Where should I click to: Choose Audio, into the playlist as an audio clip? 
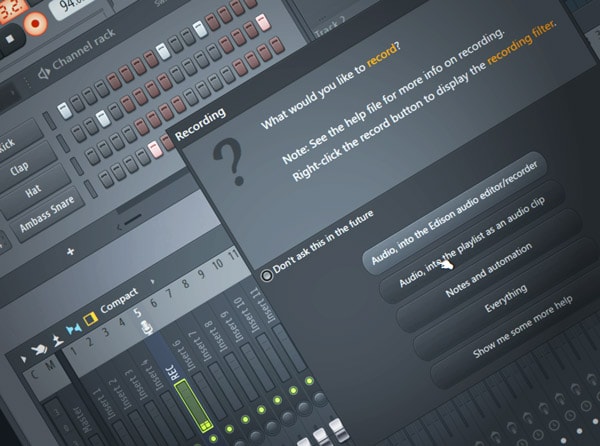point(472,243)
